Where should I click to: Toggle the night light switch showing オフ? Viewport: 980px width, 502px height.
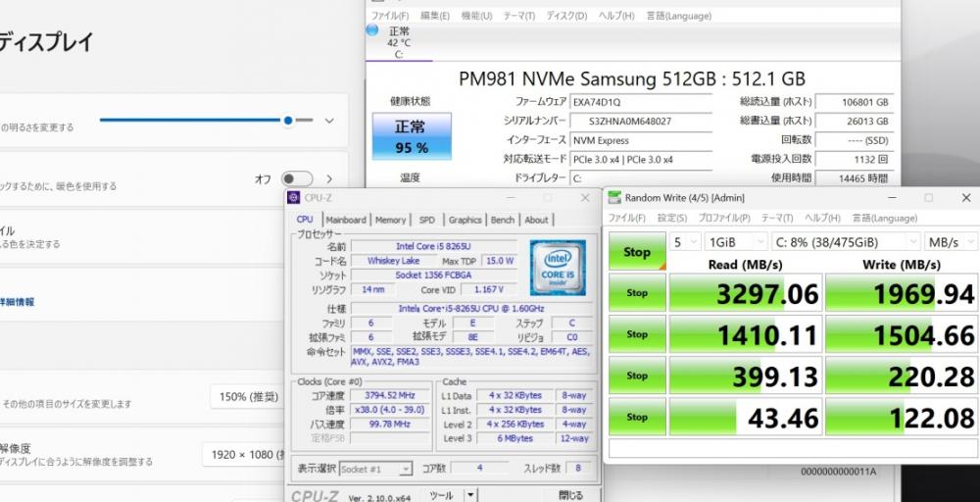[297, 179]
